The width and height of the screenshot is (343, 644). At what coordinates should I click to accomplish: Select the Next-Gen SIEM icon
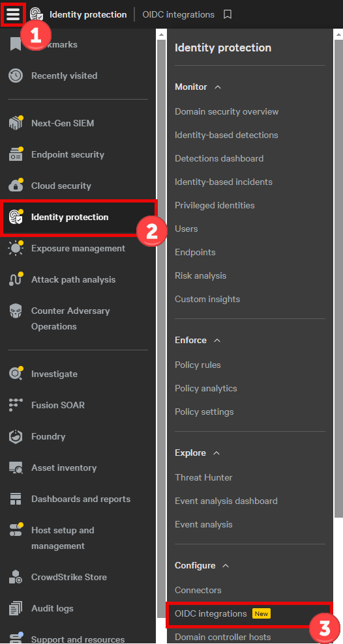[x=16, y=123]
